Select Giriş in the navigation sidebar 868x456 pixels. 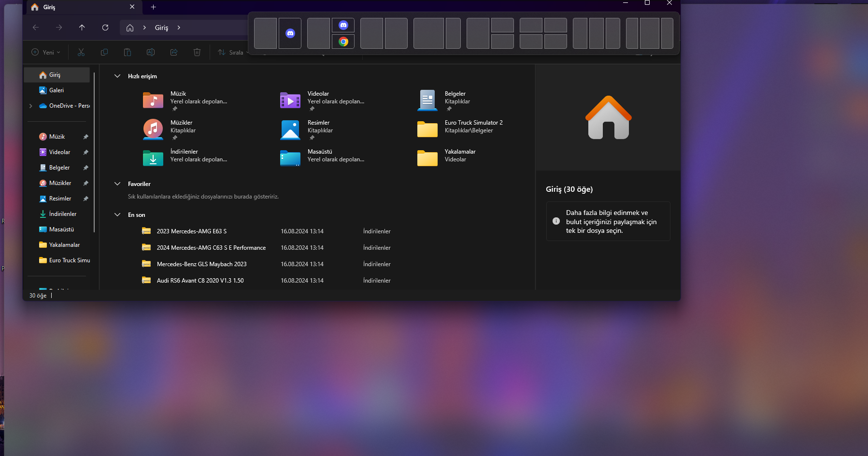(x=57, y=75)
